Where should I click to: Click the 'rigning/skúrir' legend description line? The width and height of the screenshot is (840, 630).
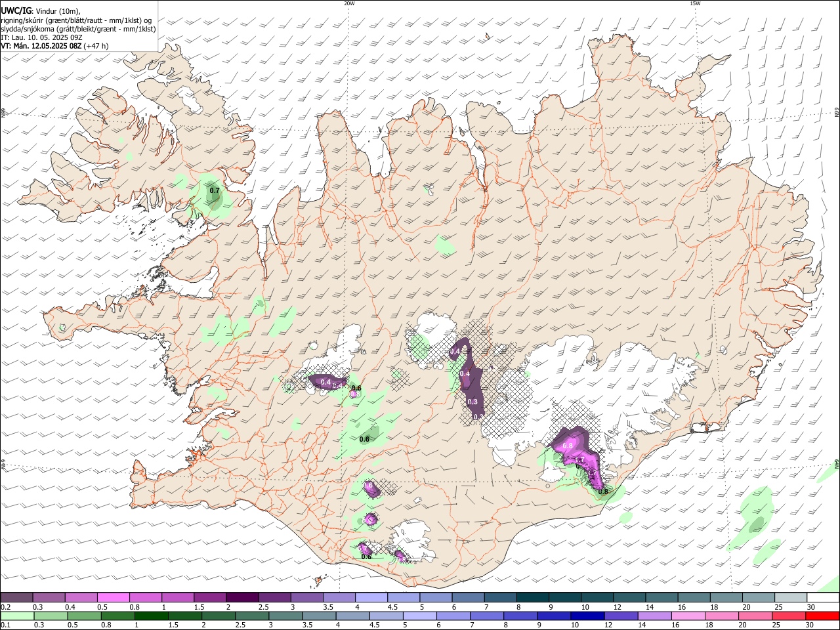76,20
